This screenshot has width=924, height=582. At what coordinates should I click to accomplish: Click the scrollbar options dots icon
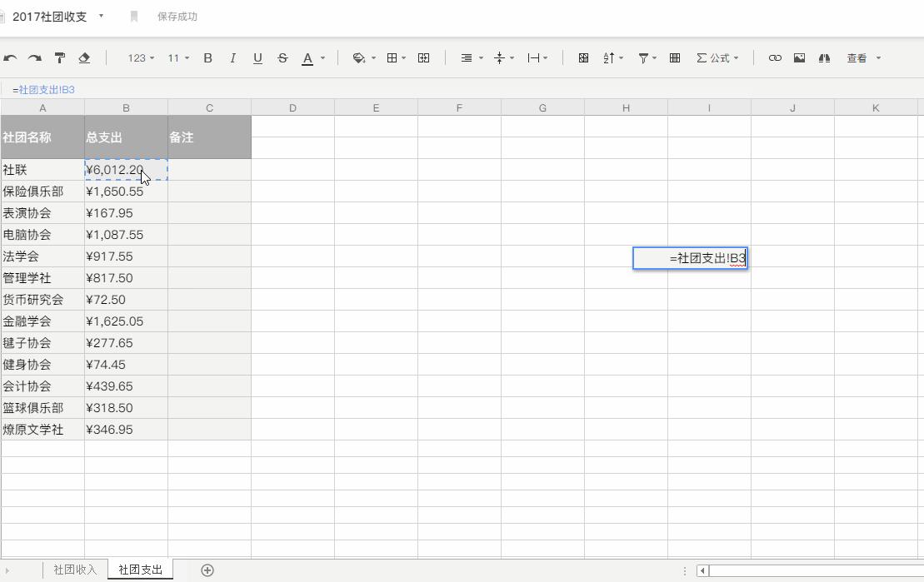[685, 571]
